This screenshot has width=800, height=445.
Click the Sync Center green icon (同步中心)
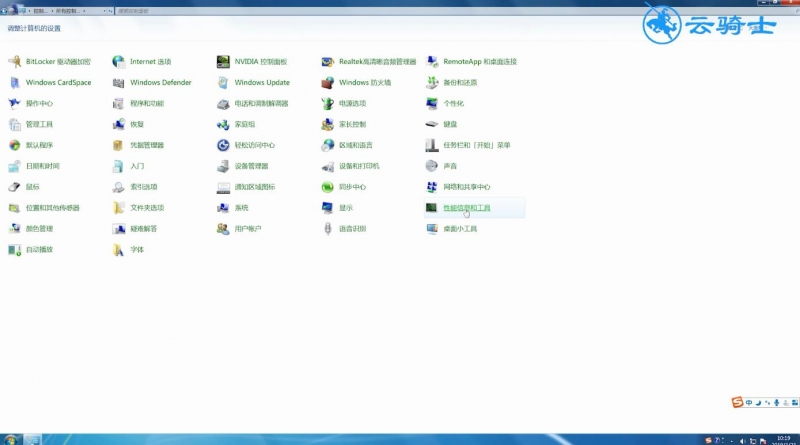(x=328, y=187)
